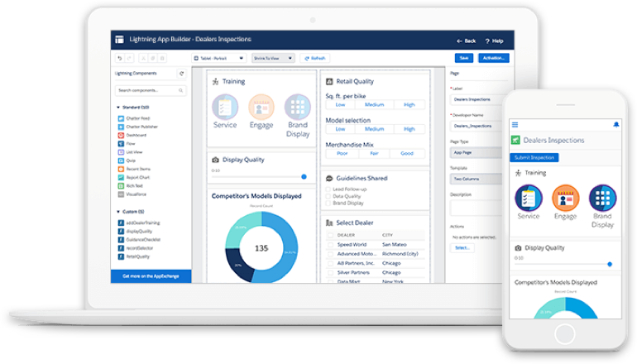Select the Chatter Feed component icon
637x364 pixels.
coord(121,118)
